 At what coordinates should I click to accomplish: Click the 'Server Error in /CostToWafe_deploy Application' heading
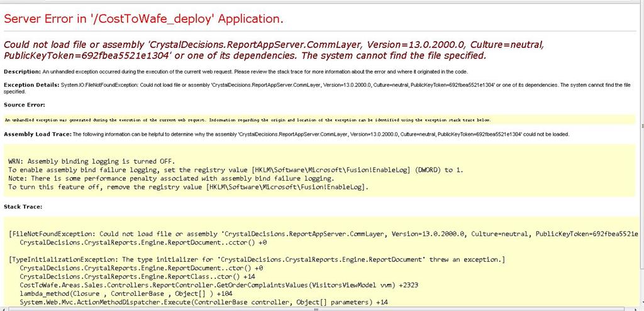tap(143, 18)
